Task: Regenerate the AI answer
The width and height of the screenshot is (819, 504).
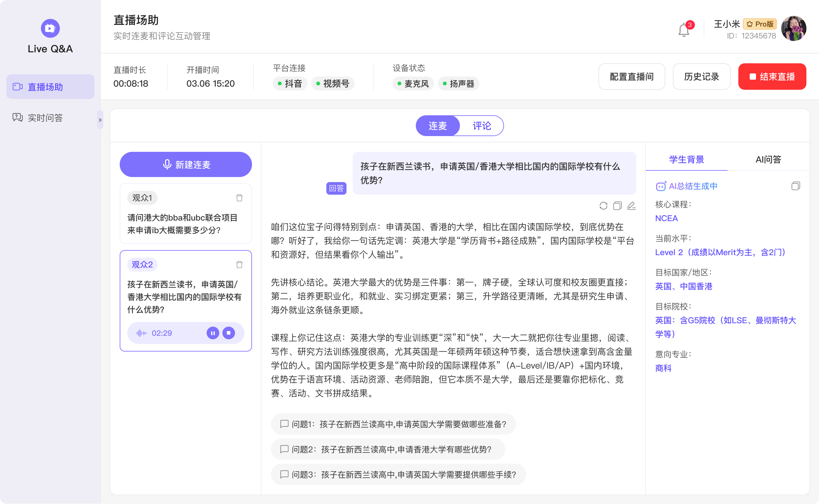Action: [603, 206]
